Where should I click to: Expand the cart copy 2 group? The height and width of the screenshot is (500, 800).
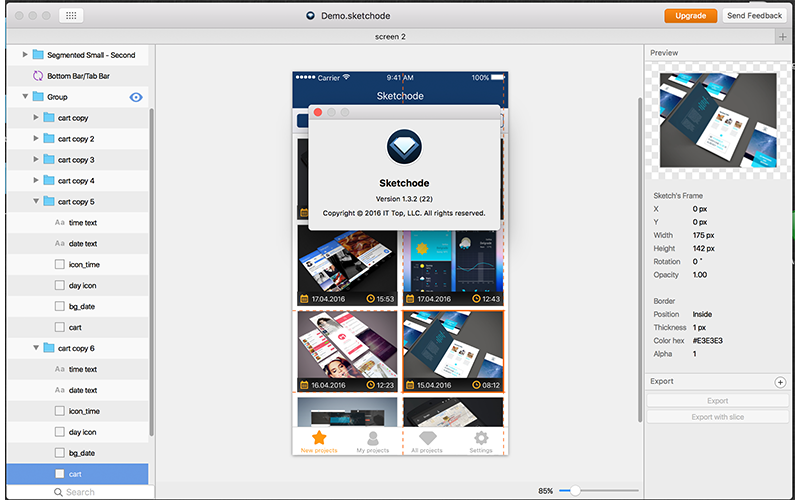[x=36, y=138]
